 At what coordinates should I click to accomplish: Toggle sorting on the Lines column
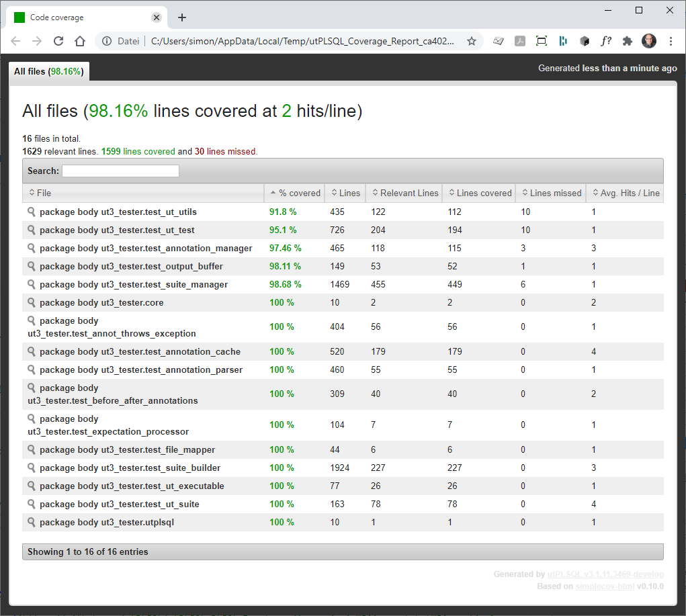[345, 193]
